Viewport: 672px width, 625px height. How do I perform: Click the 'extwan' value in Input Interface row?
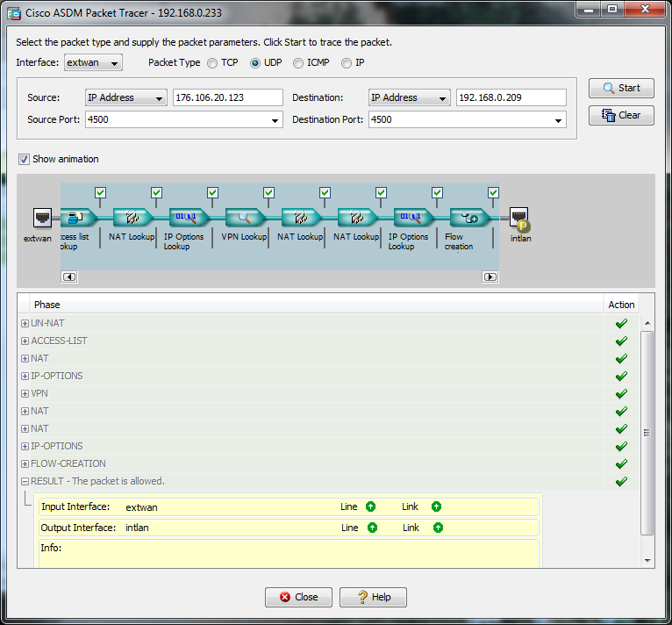click(x=141, y=507)
